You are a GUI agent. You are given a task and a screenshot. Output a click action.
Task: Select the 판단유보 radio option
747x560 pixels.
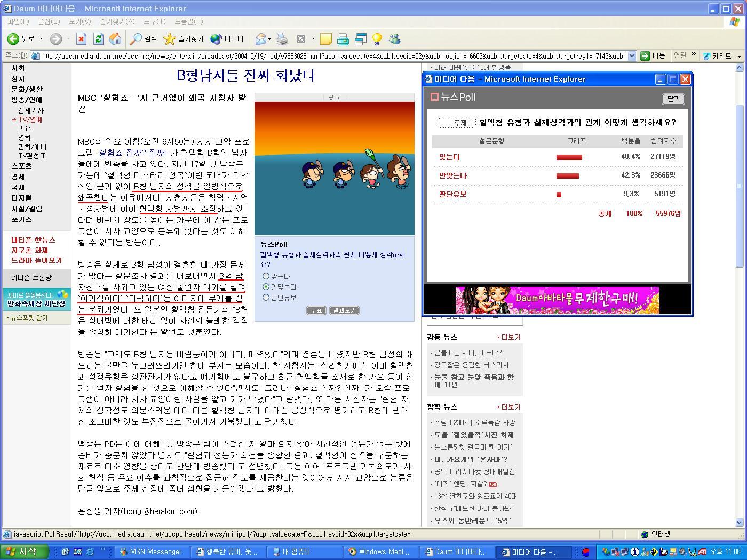pyautogui.click(x=266, y=298)
